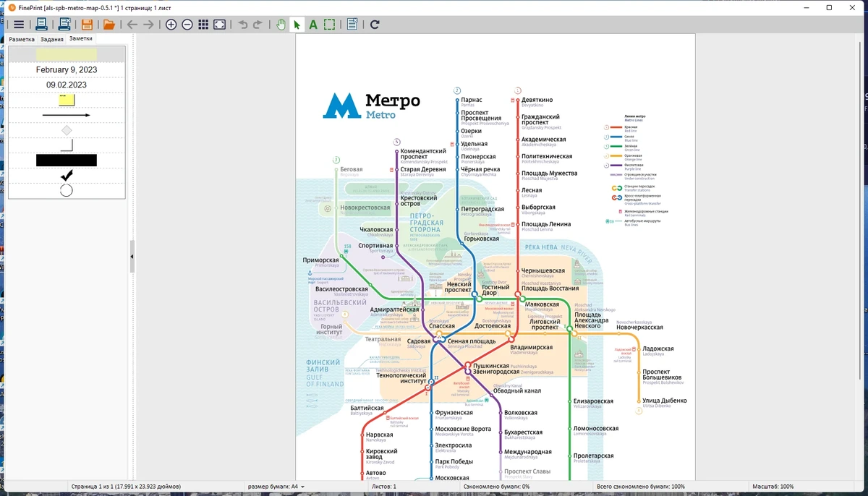Click the printer icon with settings badge

(64, 25)
